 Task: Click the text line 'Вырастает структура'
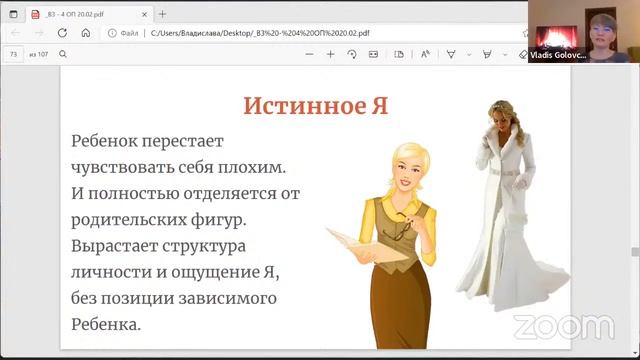tap(158, 246)
